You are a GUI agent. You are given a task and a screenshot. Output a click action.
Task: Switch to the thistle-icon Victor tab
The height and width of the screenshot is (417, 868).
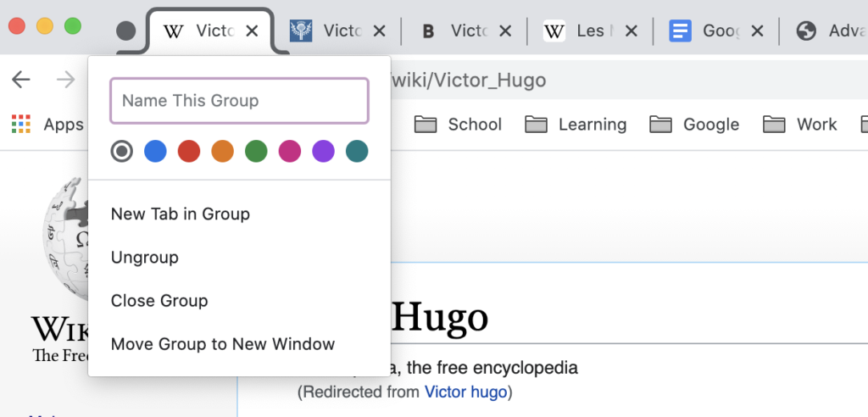tap(337, 31)
